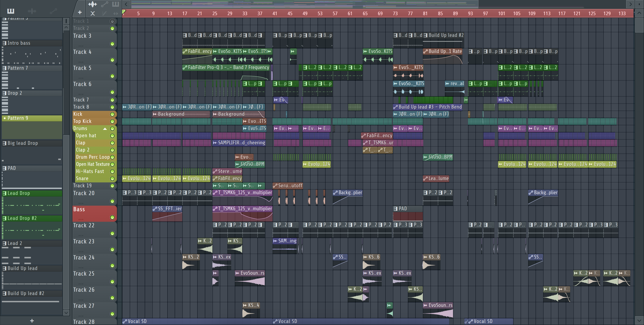Click the audio icon on SAMPLIFIR cheering clip
The width and height of the screenshot is (644, 325).
click(215, 143)
